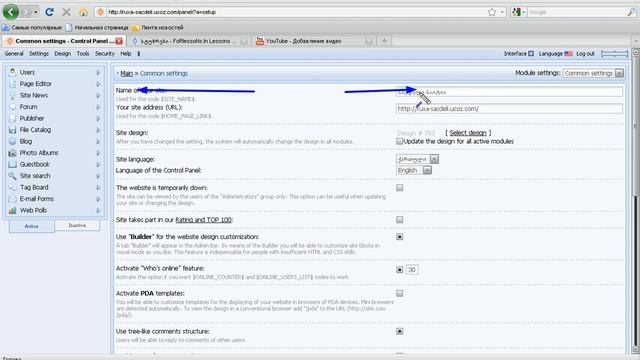
Task: Switch to the YouTube browser tab
Action: [x=314, y=41]
